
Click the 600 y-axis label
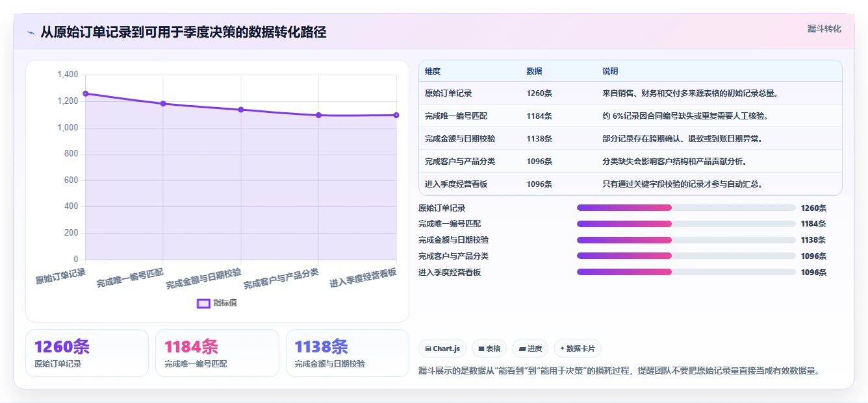tap(71, 180)
